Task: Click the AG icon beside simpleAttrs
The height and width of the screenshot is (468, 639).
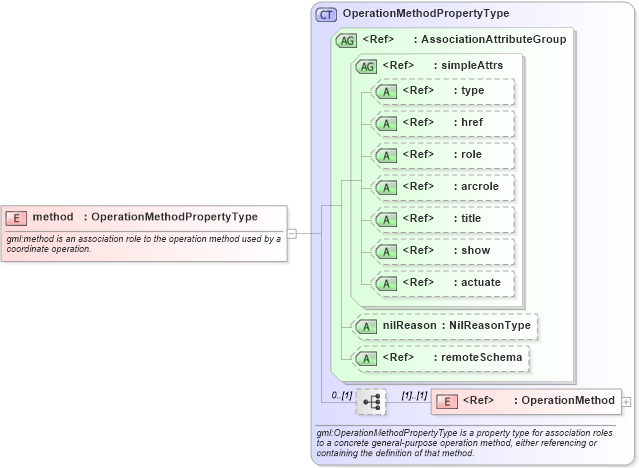Action: point(366,66)
